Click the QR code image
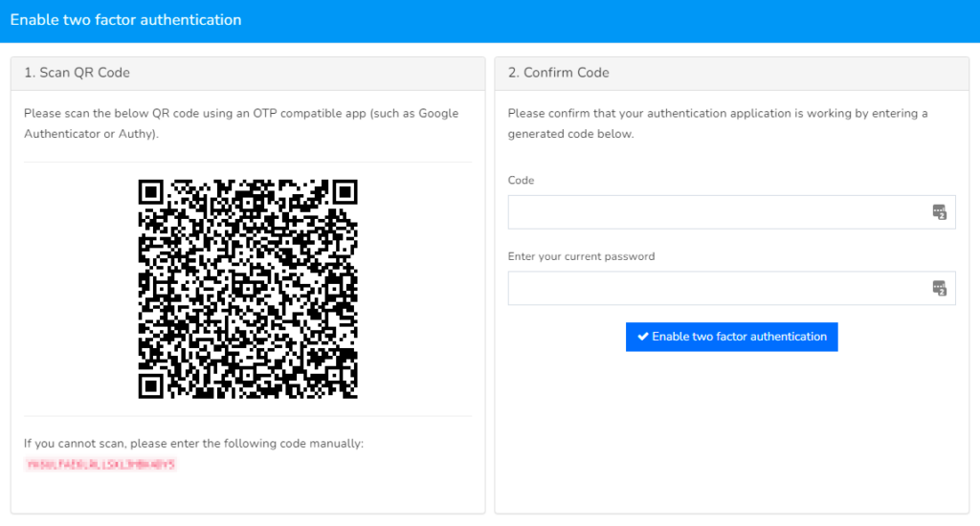This screenshot has width=980, height=526. 248,289
